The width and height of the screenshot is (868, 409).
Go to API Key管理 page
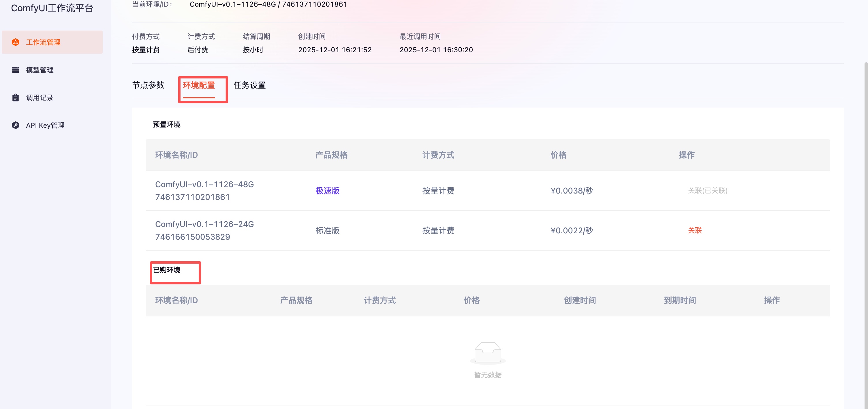[45, 125]
